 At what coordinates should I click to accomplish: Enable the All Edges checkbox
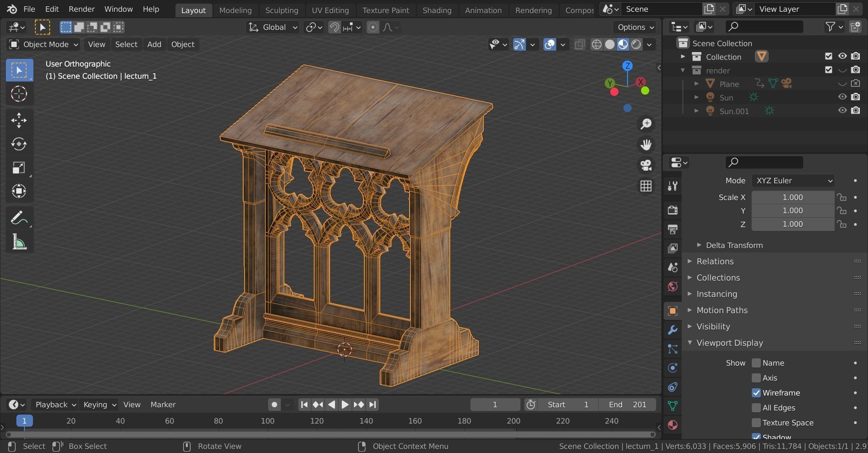pyautogui.click(x=756, y=408)
